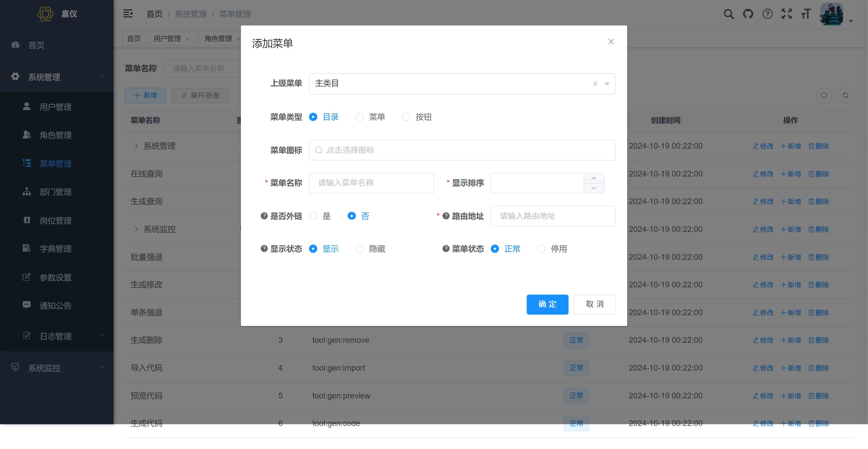Toggle 是否外链 to 是
Image resolution: width=868 pixels, height=449 pixels.
pos(314,216)
